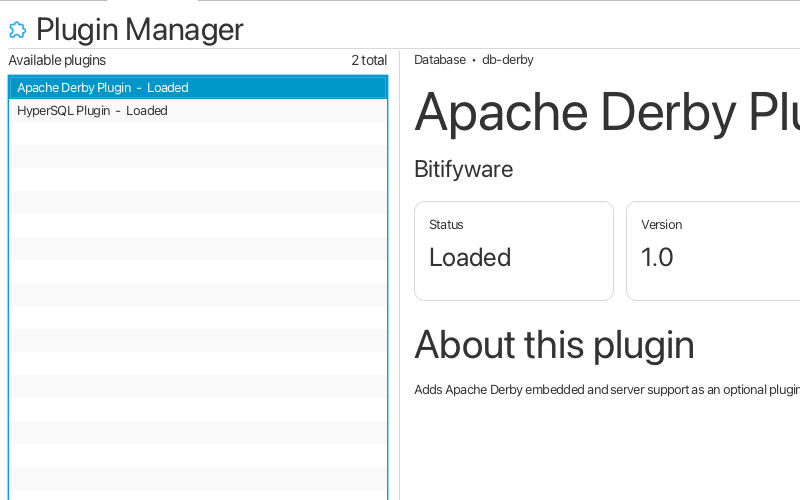Image resolution: width=800 pixels, height=500 pixels.
Task: Click the Loaded text in HyperSQL row
Action: point(147,111)
